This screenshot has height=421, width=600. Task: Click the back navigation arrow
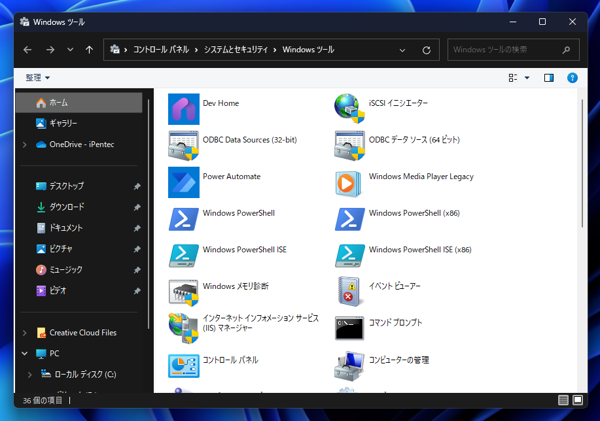[28, 50]
